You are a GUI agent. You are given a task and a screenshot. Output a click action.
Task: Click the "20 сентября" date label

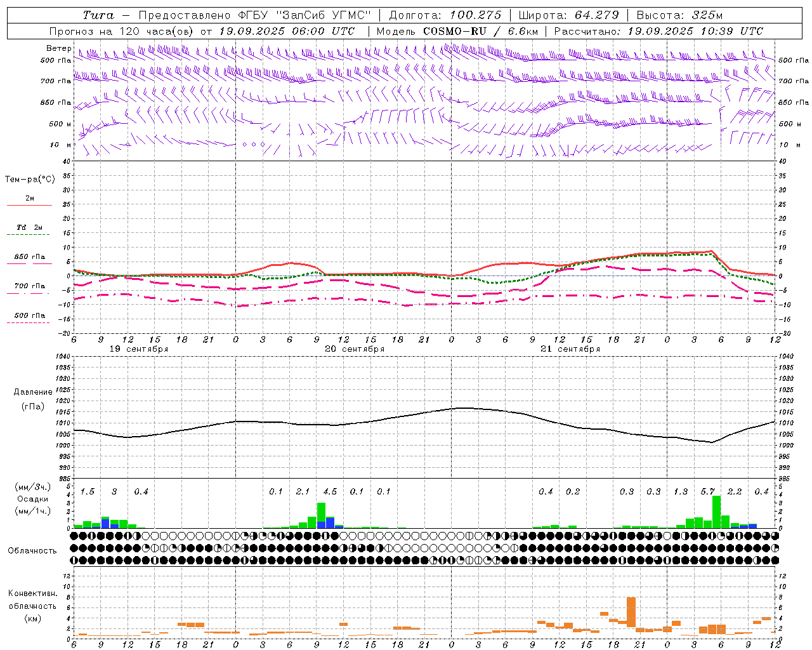pyautogui.click(x=355, y=349)
